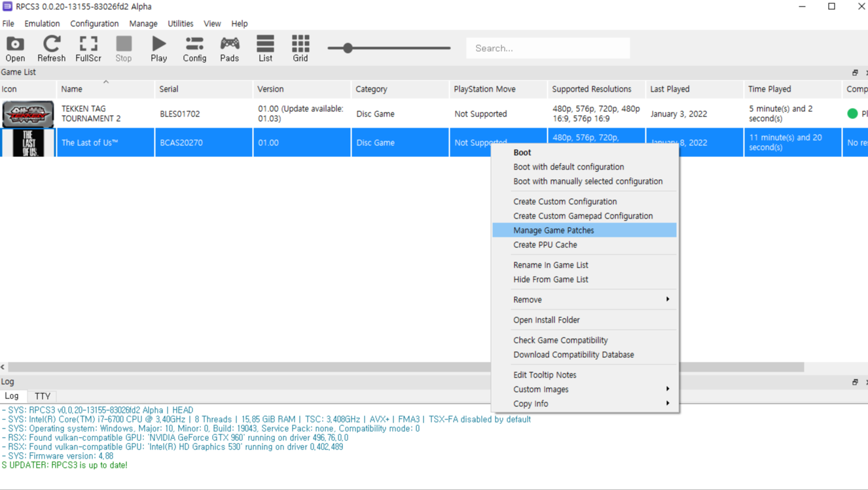Screen dimensions: 868x490
Task: Select Create Custom Configuration
Action: point(585,201)
